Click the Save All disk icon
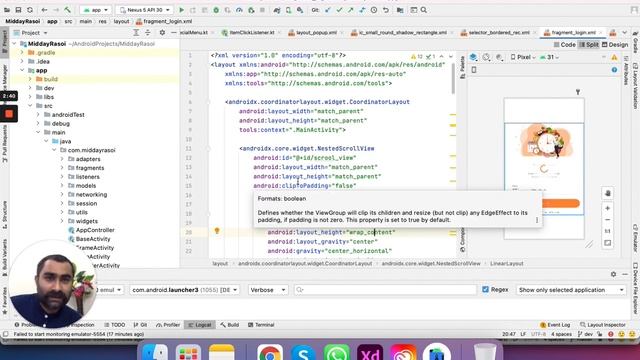This screenshot has height=360, width=640. (x=18, y=10)
